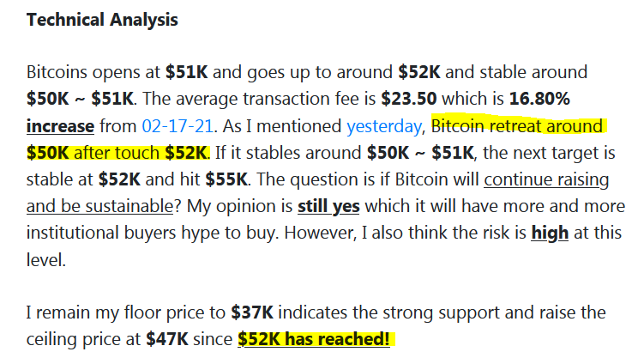Click highlighted "Bitcoin retreat around" phrase
Screen dimensions: 644x364
pos(517,126)
